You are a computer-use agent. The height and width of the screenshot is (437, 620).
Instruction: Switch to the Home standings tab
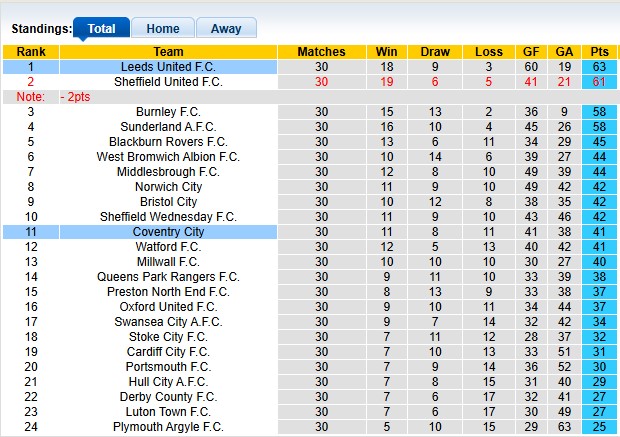[x=163, y=29]
